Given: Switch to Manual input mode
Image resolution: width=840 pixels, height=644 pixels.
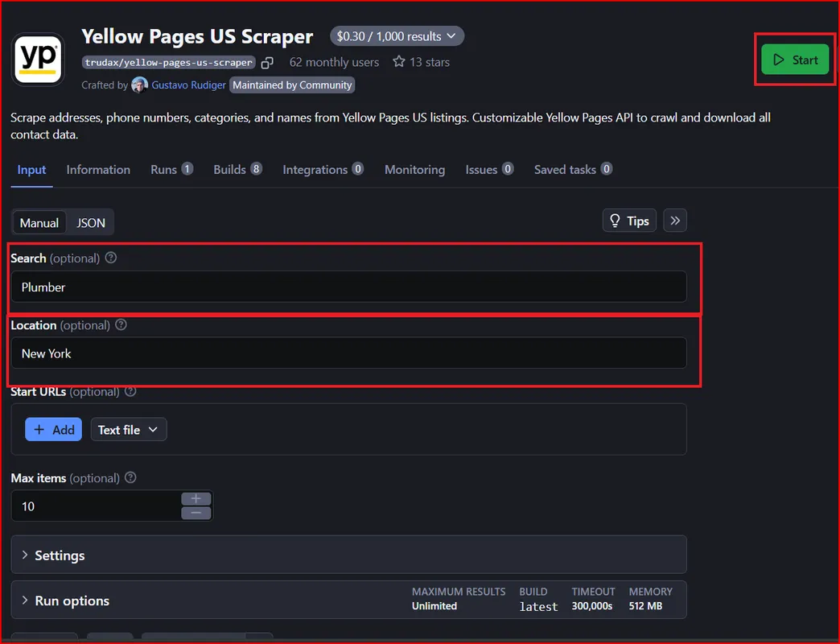Looking at the screenshot, I should pyautogui.click(x=39, y=222).
